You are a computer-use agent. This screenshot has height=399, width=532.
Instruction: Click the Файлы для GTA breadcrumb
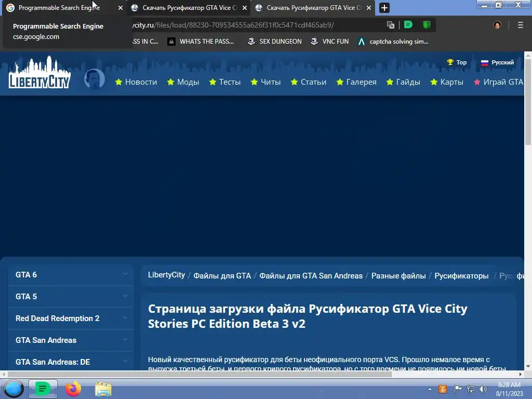pos(222,275)
